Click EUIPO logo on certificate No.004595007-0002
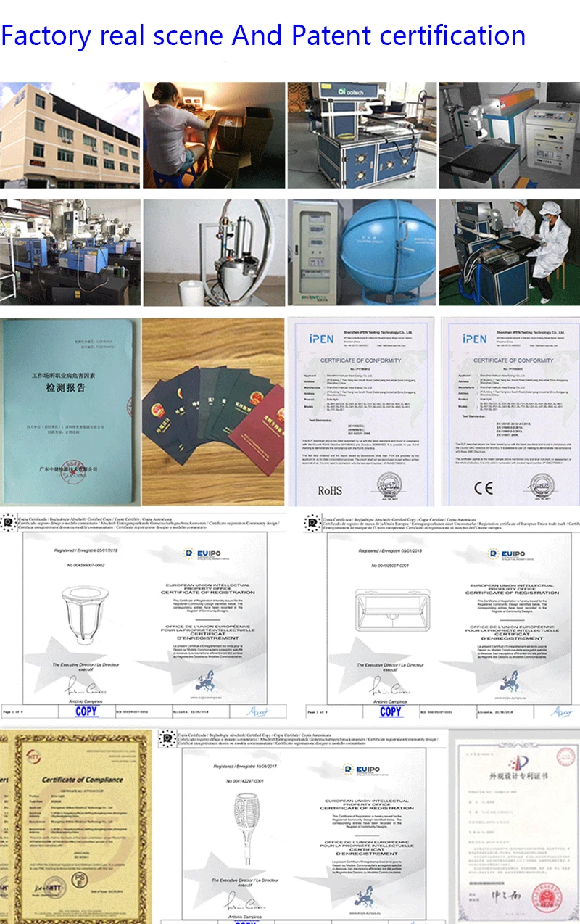The image size is (580, 924). click(206, 553)
